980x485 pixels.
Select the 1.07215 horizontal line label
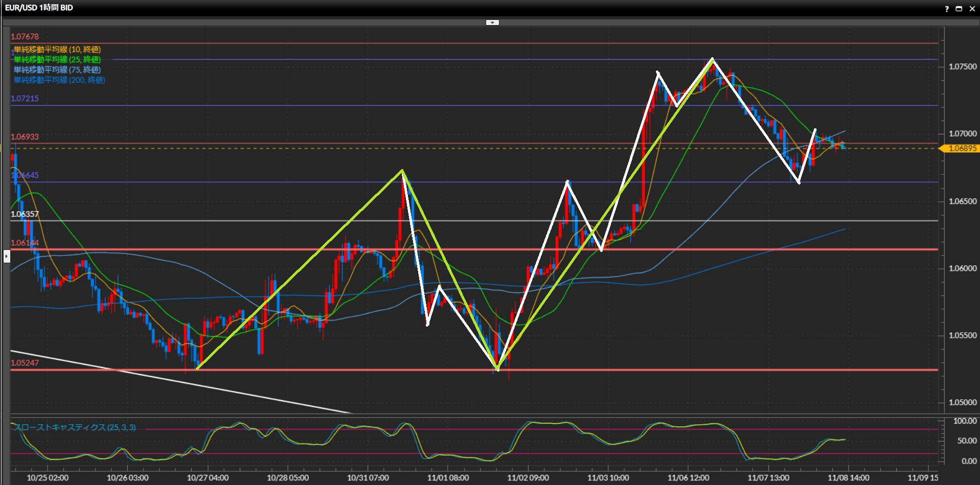[x=25, y=99]
